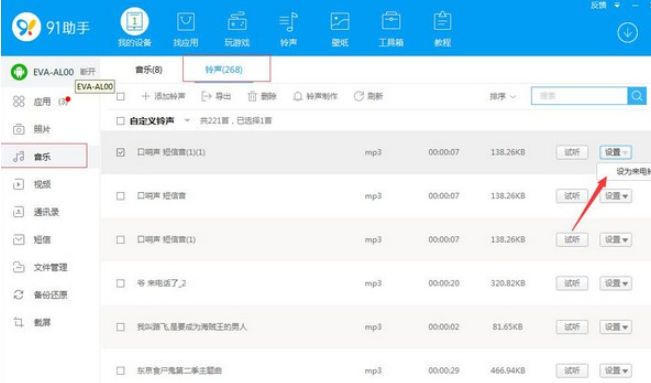Screen dimensions: 651x383
Task: Check the 口哨声 短信音(1) row checkbox
Action: pyautogui.click(x=120, y=240)
